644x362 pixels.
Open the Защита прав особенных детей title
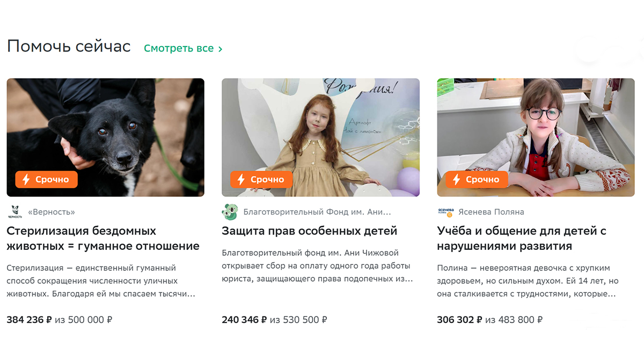[310, 231]
